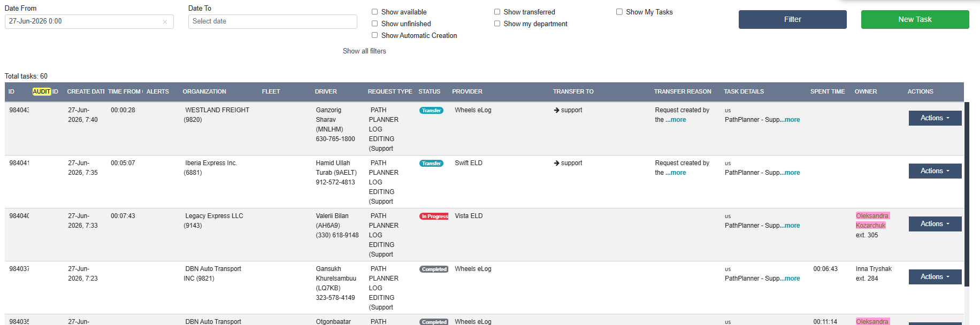Expand transfer reason more link for Iberia Express
This screenshot has height=325, width=980.
676,173
